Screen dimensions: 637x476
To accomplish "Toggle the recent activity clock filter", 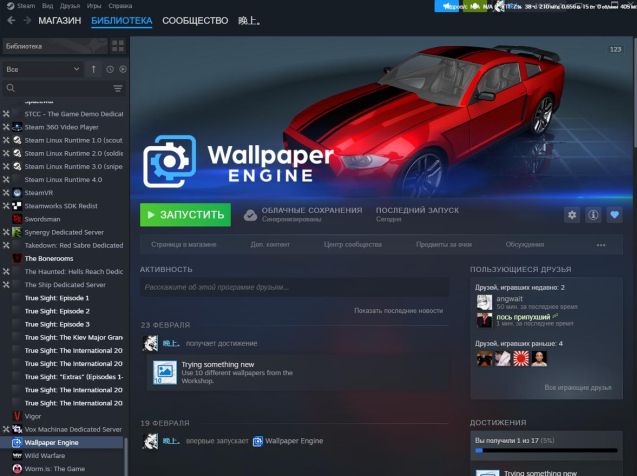I will 109,69.
